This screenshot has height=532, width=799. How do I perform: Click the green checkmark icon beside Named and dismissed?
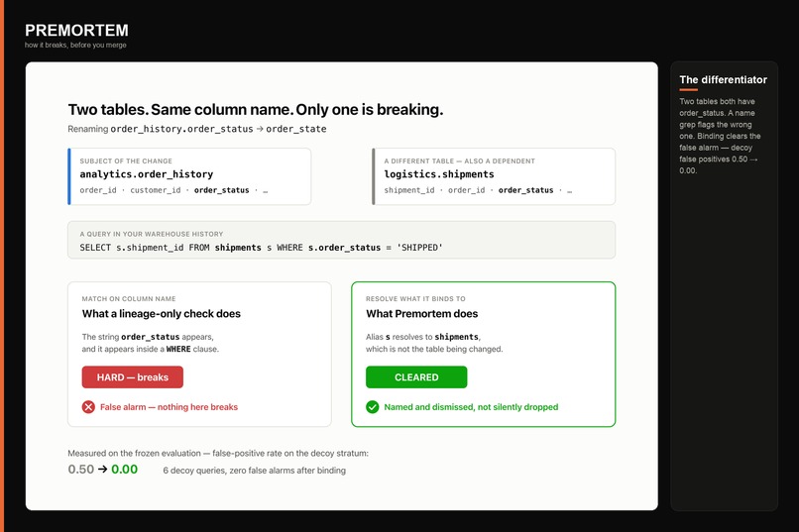(373, 407)
